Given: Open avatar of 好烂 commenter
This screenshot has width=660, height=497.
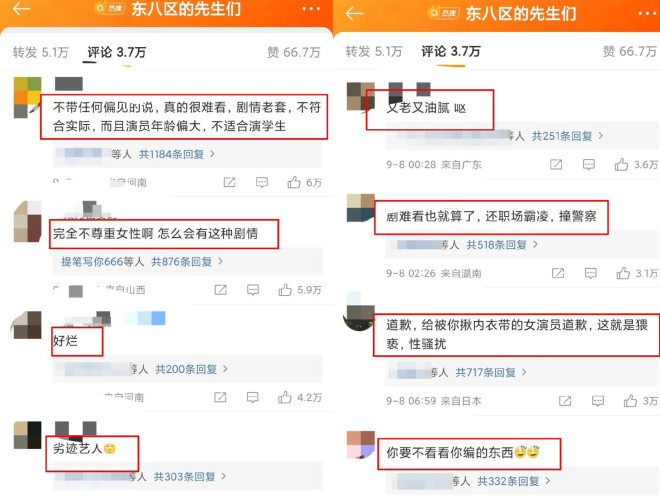Looking at the screenshot, I should (x=27, y=325).
